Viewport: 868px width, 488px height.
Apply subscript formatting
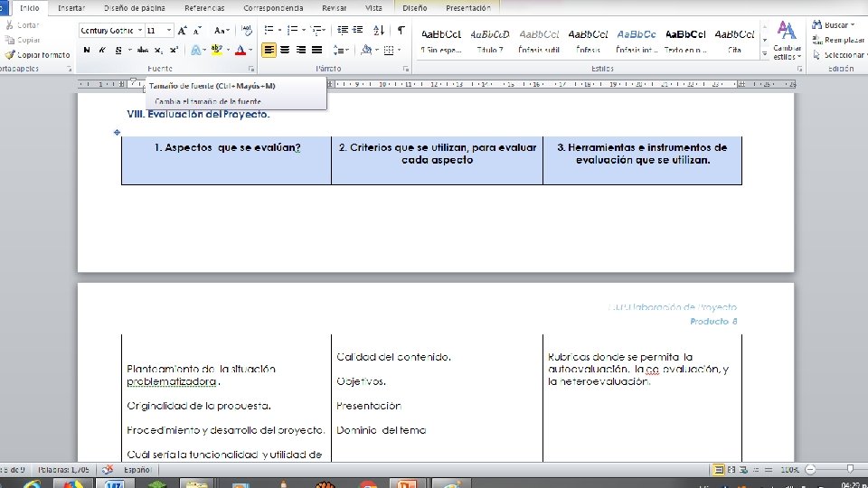[158, 51]
